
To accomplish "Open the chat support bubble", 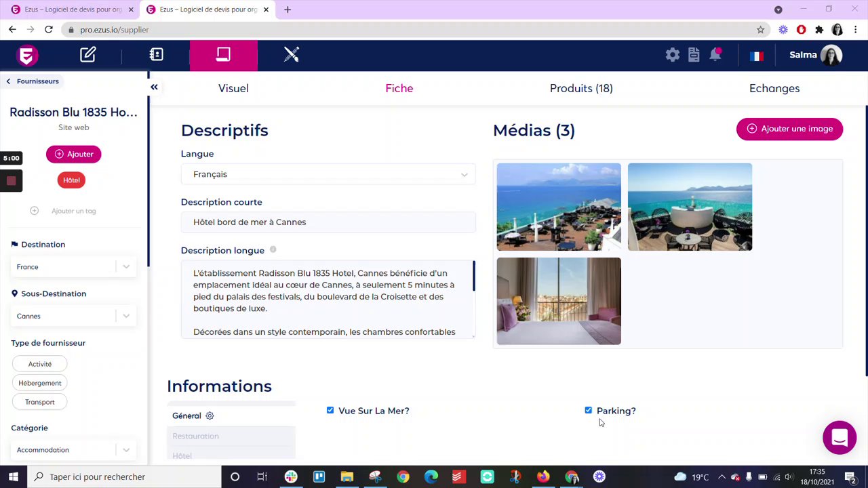I will (x=840, y=438).
